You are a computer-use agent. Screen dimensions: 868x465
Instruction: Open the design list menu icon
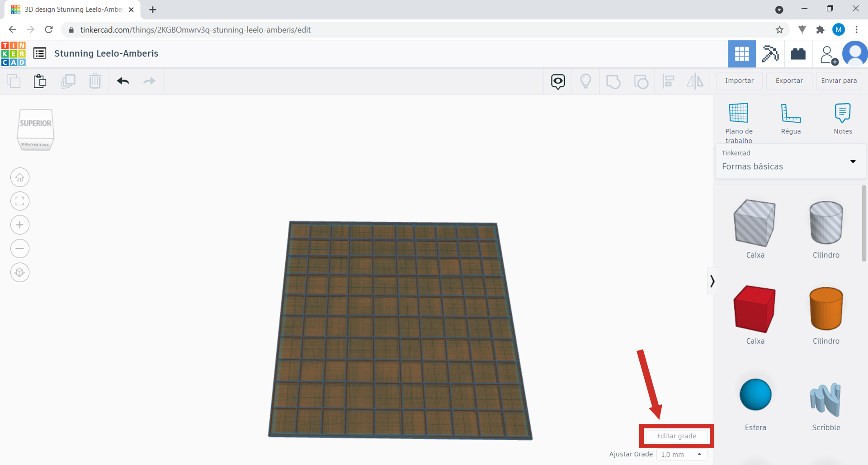40,53
